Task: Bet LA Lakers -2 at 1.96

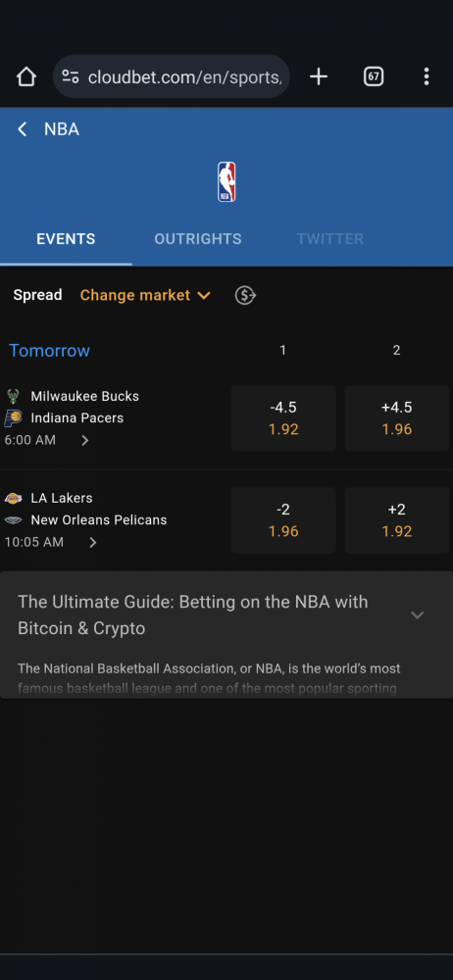Action: [x=283, y=520]
